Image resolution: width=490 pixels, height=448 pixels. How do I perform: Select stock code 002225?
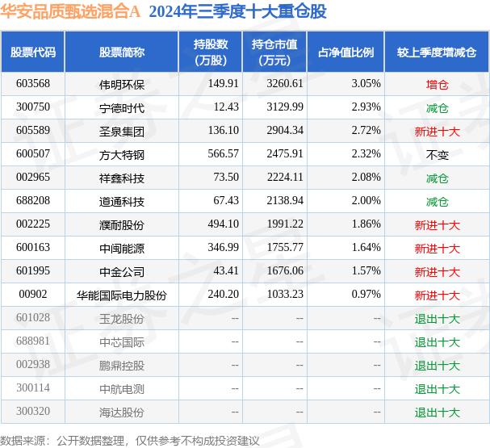[x=33, y=224]
